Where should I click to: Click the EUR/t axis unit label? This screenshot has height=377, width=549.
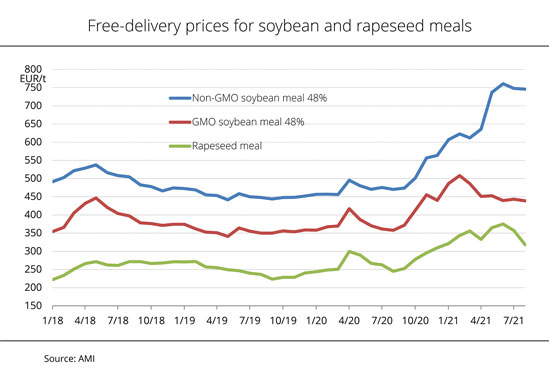coord(33,78)
